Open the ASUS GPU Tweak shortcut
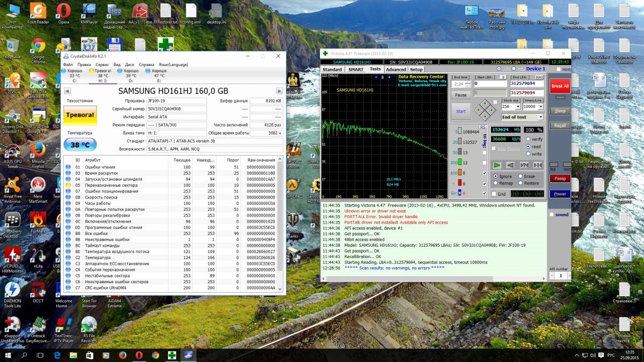Viewport: 644px width, 362px height. coord(12,156)
